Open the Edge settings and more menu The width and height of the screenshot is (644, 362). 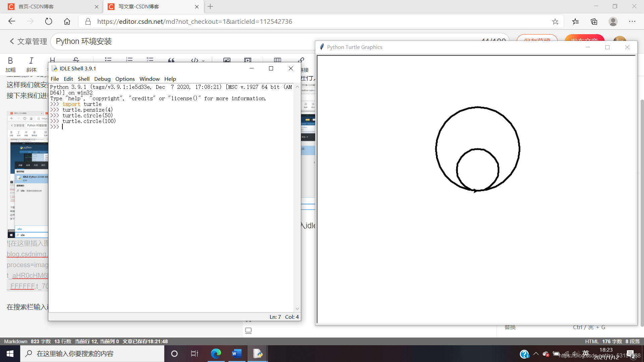point(632,21)
